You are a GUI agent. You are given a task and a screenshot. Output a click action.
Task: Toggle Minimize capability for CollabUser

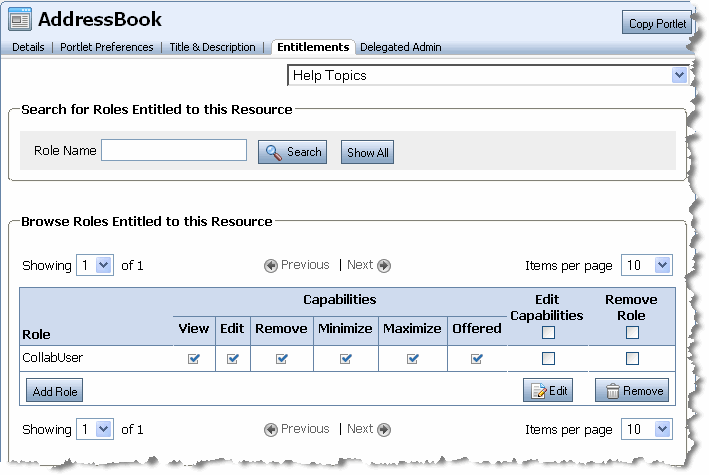pyautogui.click(x=346, y=359)
